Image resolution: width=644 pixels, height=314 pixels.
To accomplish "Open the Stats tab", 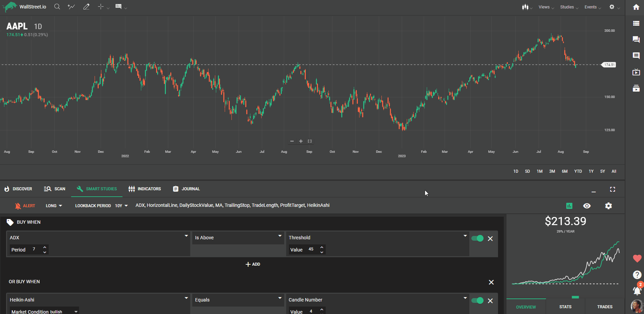I will (x=565, y=307).
